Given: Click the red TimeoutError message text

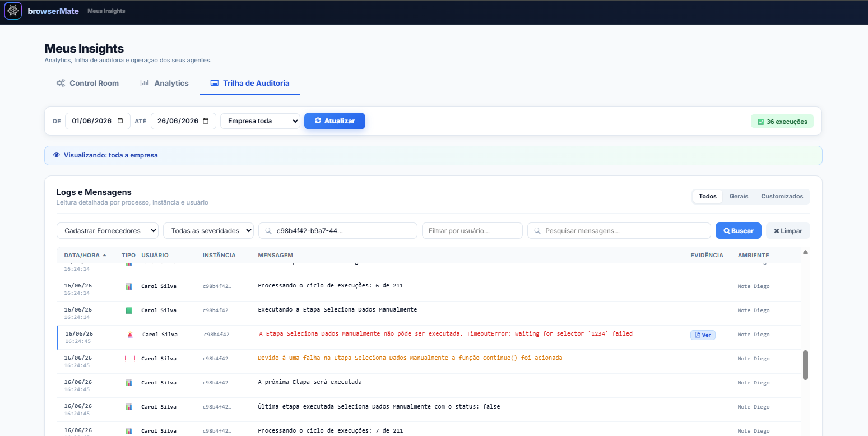Looking at the screenshot, I should pos(445,334).
